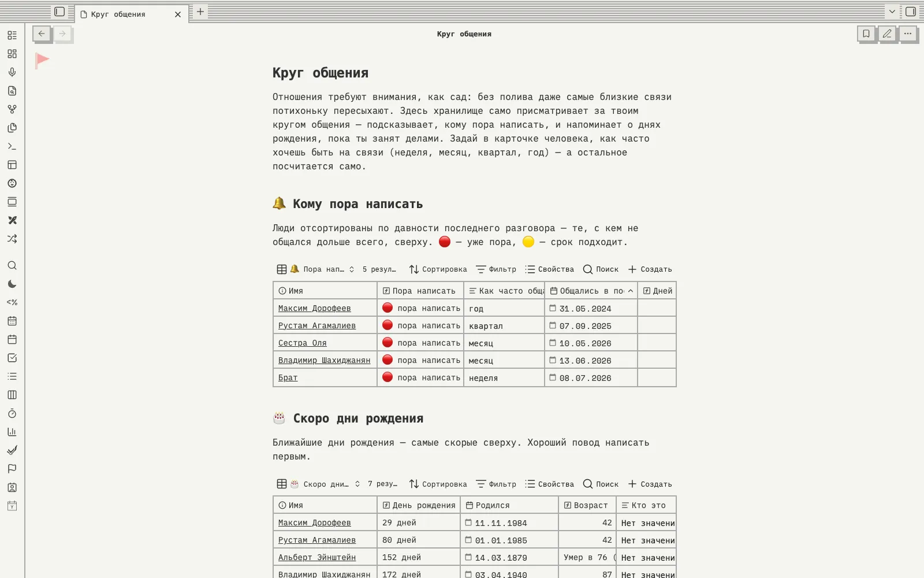The width and height of the screenshot is (924, 578).
Task: Click Создать in Пора написать table toolbar
Action: click(650, 269)
